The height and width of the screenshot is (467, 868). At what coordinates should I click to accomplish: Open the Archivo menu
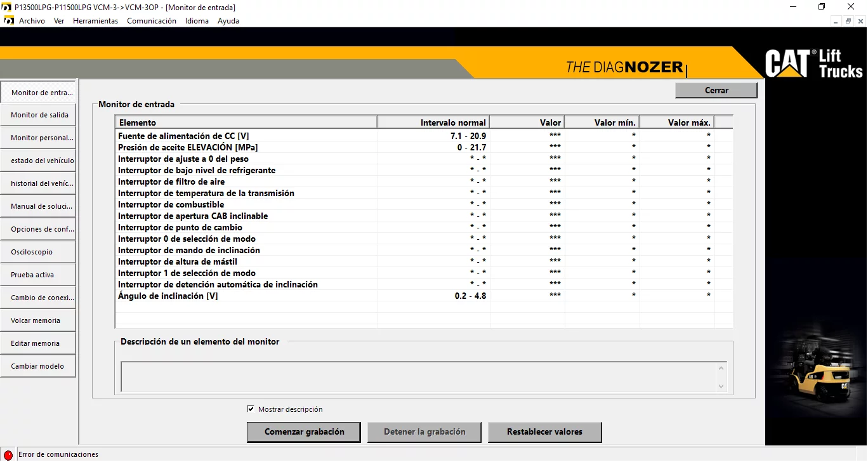coord(32,20)
